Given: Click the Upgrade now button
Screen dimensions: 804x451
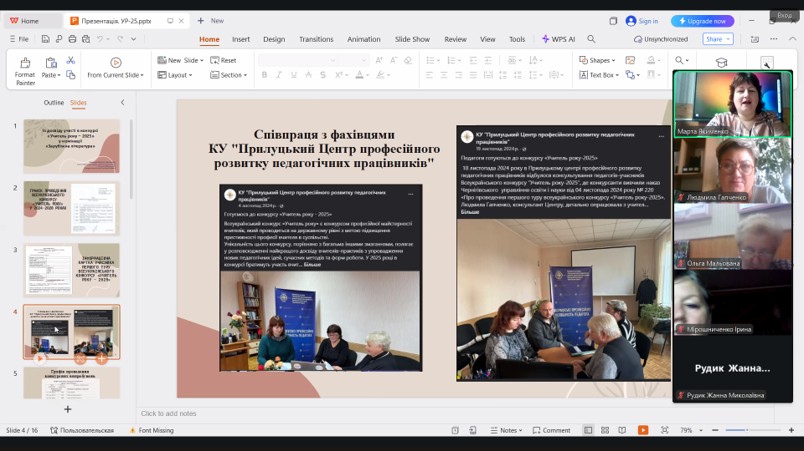Looking at the screenshot, I should pos(702,20).
